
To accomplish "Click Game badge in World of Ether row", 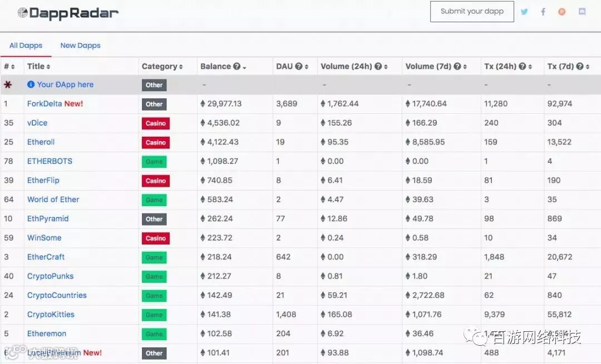I will click(154, 200).
